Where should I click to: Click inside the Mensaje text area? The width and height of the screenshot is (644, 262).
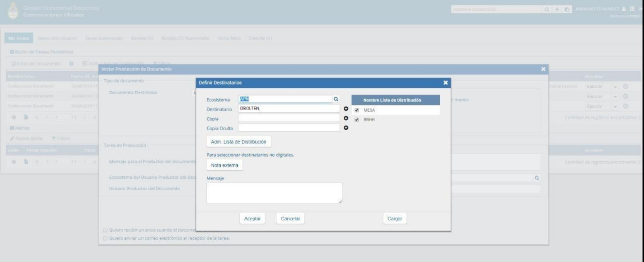tap(274, 193)
